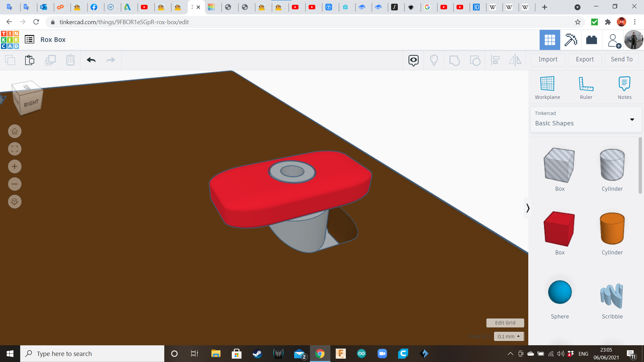644x362 pixels.
Task: Click the Import button
Action: 548,59
